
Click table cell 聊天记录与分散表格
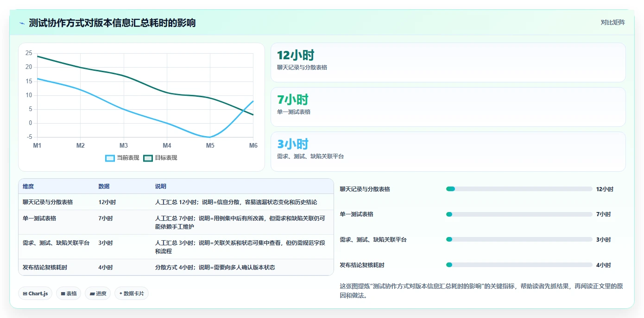pos(48,202)
